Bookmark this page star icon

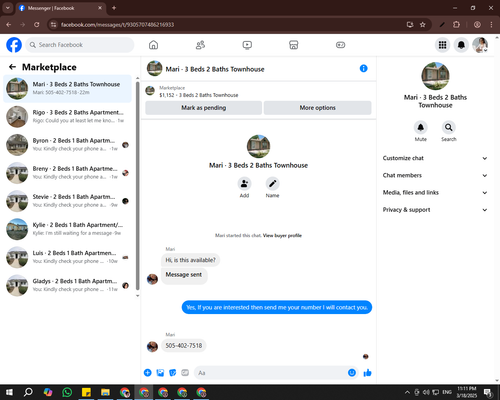[x=423, y=25]
